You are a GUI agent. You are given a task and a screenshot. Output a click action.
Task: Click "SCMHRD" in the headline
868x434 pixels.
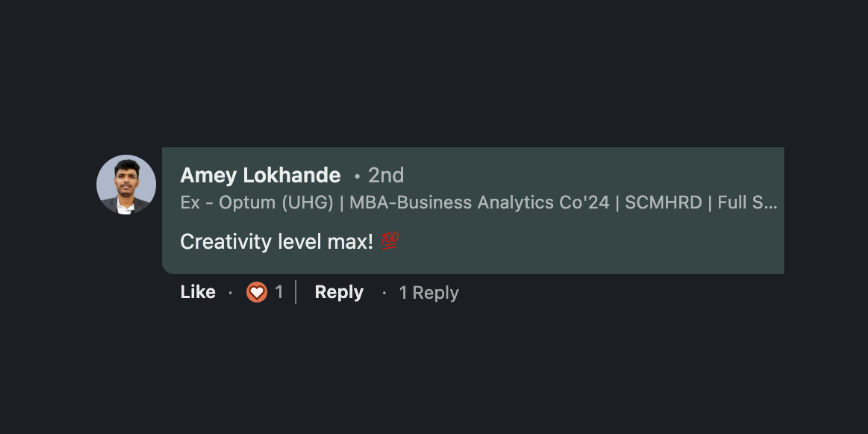tap(663, 203)
